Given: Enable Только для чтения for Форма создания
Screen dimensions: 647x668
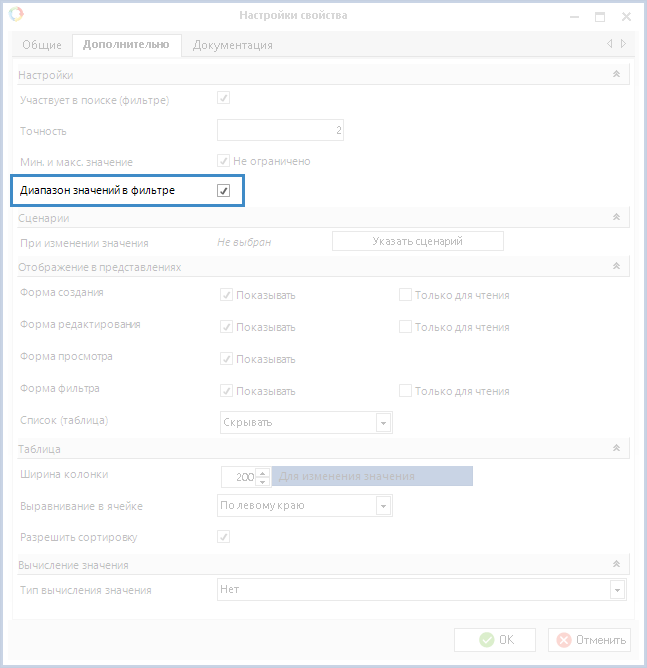Looking at the screenshot, I should [x=405, y=295].
